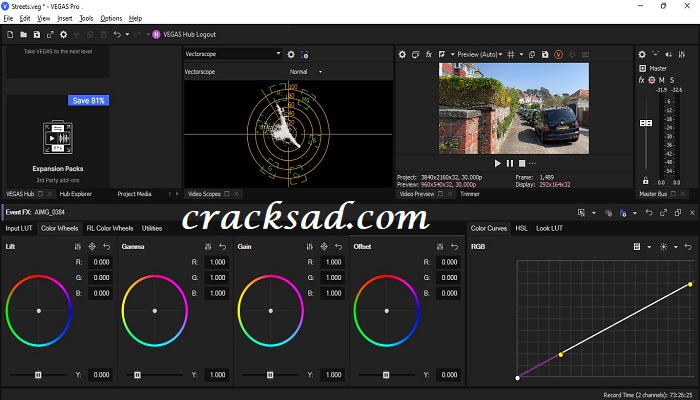Viewport: 700px width, 400px height.
Task: Open the Master automation settings red gear
Action: pyautogui.click(x=652, y=80)
